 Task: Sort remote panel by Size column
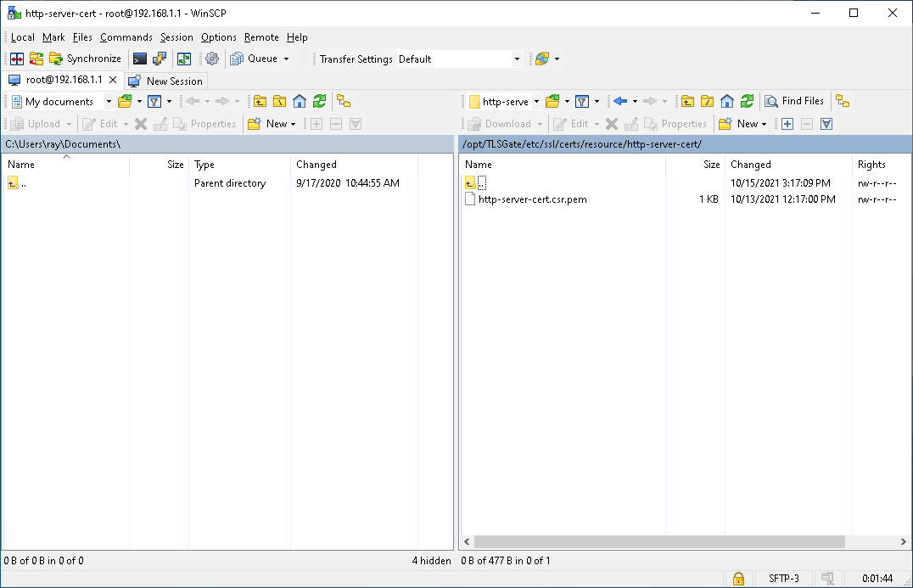coord(695,164)
